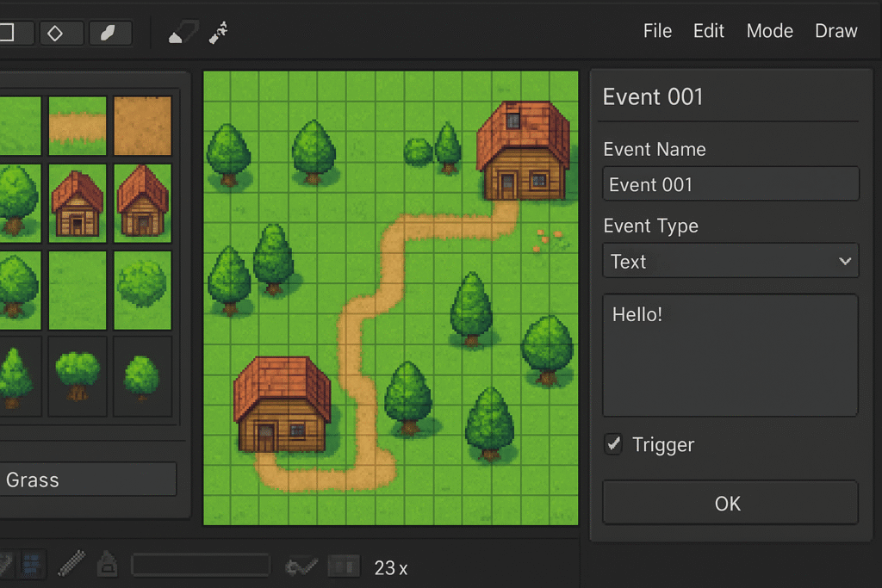Click the Event Name input field
The image size is (882, 588).
[730, 184]
